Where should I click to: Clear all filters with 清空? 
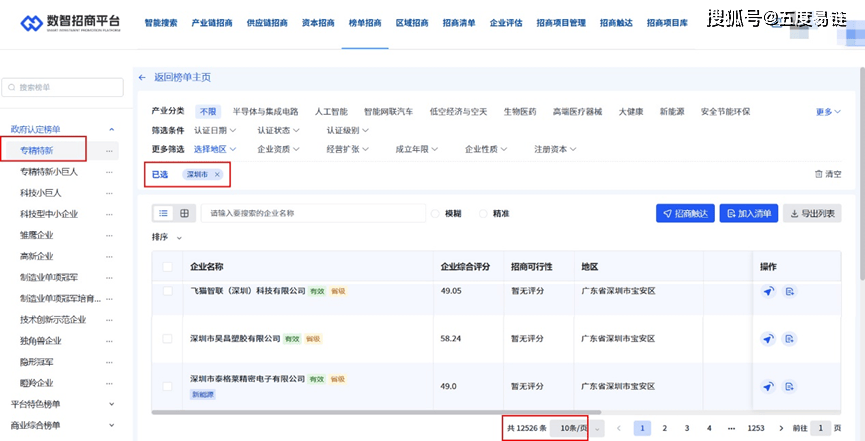click(828, 174)
